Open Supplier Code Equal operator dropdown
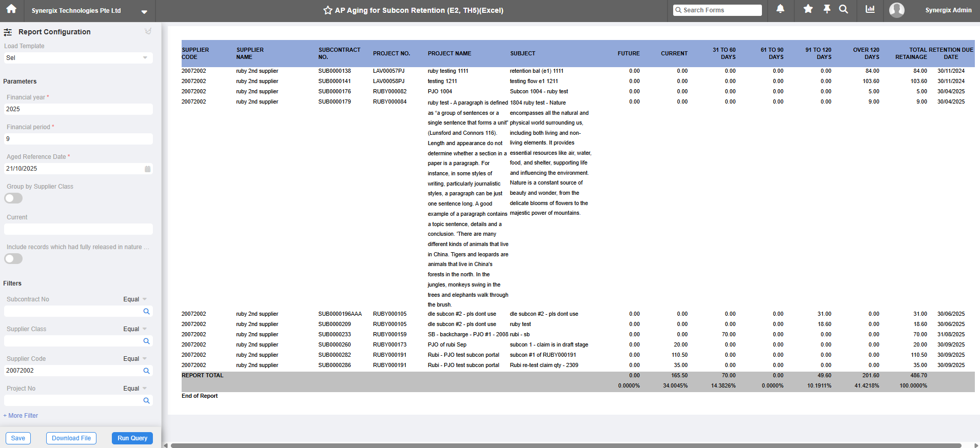980x448 pixels. tap(135, 359)
